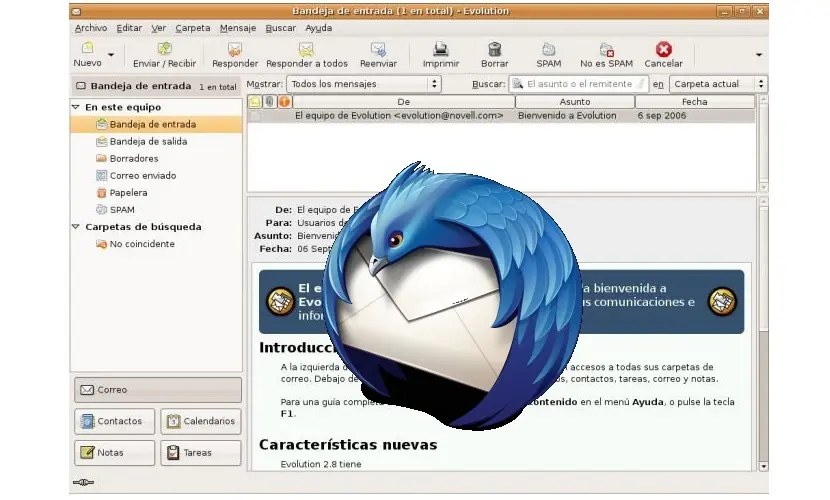
Task: Click the Nuevo new message icon
Action: tap(87, 48)
